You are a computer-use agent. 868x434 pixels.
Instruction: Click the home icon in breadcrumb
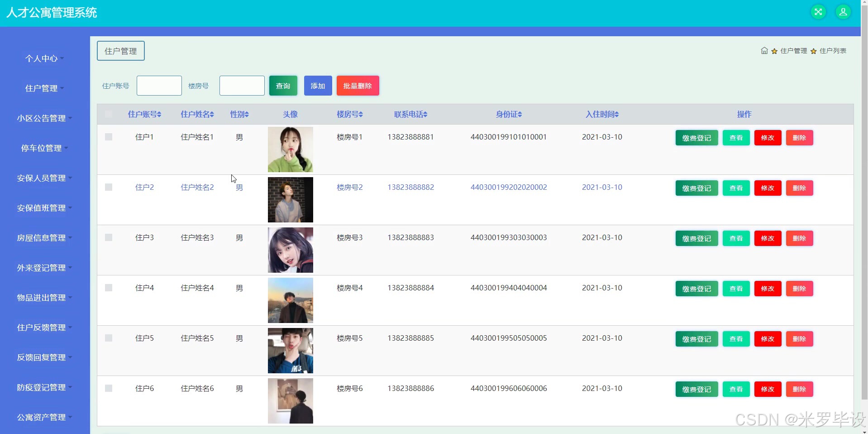point(764,51)
